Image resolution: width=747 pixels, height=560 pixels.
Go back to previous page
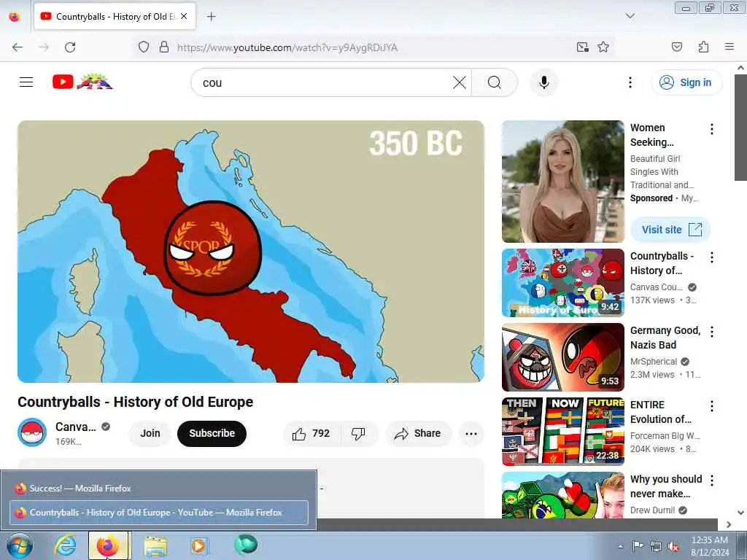[x=18, y=47]
